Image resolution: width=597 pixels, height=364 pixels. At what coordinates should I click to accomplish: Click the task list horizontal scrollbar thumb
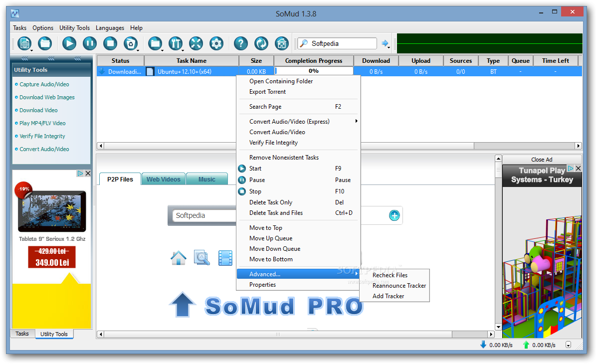[x=289, y=146]
